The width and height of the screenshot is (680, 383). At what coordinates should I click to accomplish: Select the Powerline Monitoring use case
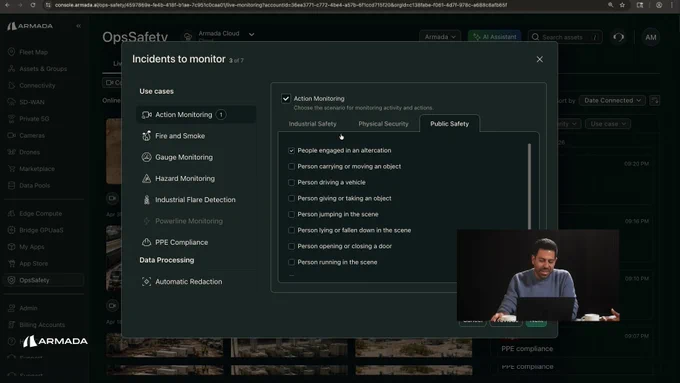(189, 221)
